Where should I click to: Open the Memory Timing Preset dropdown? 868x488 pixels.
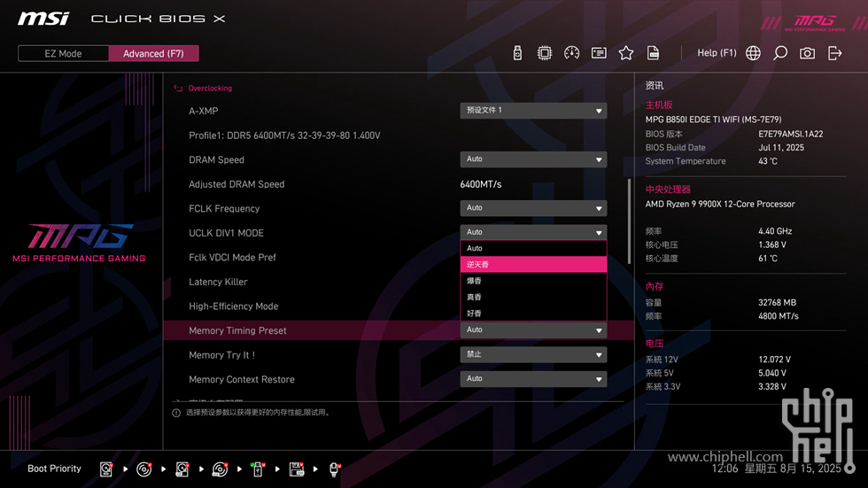(533, 330)
